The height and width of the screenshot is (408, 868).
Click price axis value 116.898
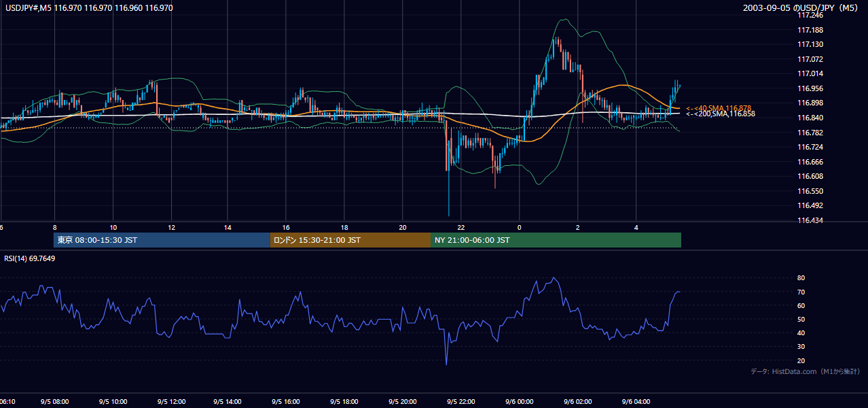pos(810,103)
